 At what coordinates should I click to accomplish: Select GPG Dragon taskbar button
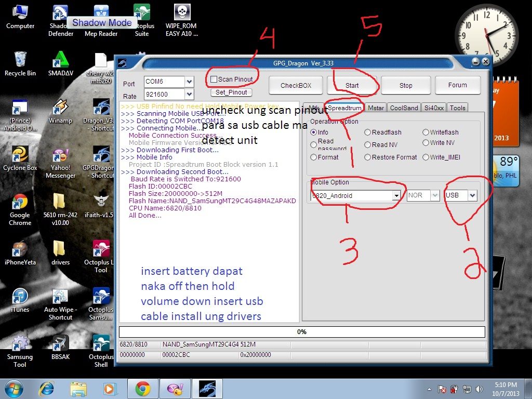point(207,389)
